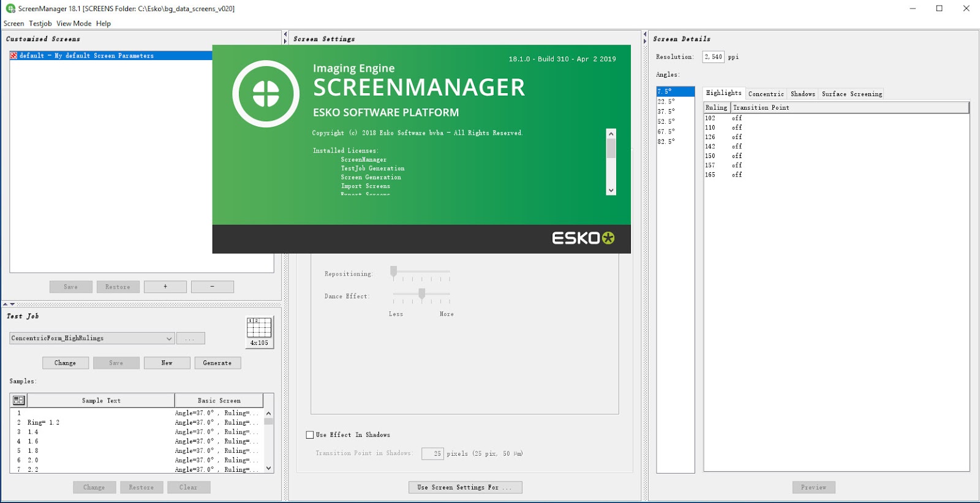Click Transition Point in Shadows pixel field
Viewport: 980px width, 503px height.
tap(432, 454)
